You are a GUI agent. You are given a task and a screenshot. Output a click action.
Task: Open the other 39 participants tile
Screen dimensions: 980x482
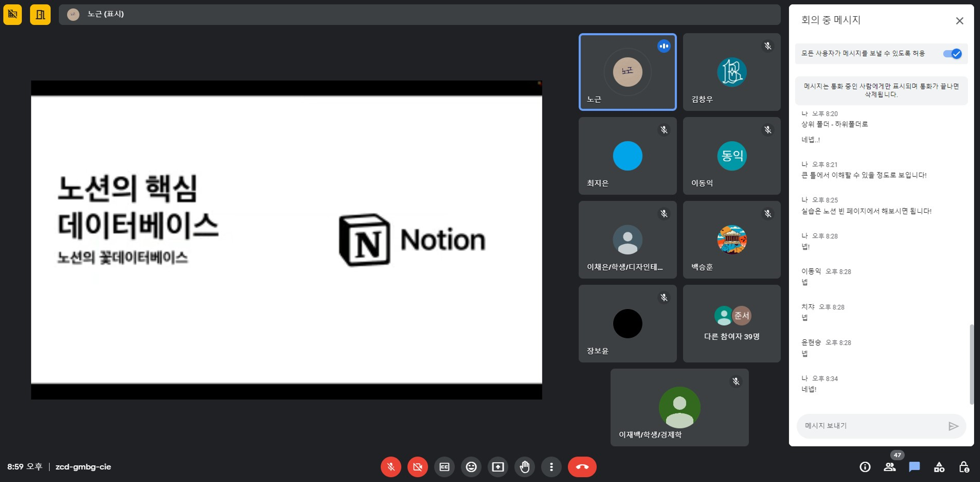(732, 324)
